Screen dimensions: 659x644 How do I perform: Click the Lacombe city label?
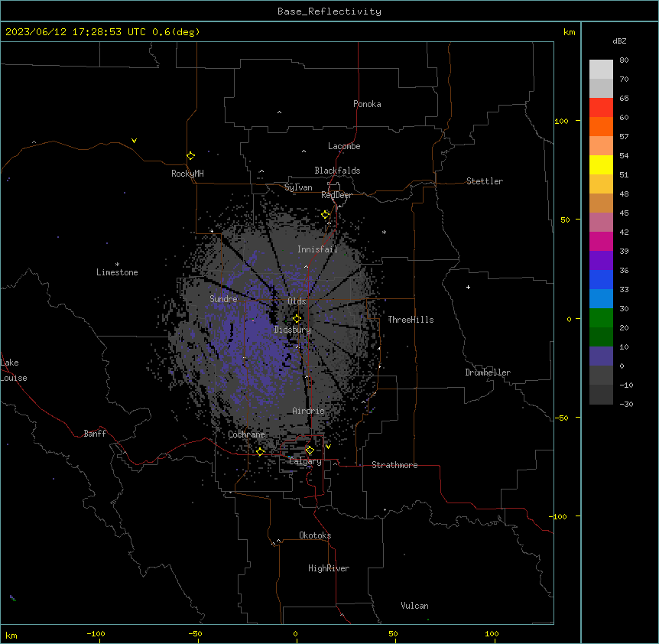tap(344, 146)
